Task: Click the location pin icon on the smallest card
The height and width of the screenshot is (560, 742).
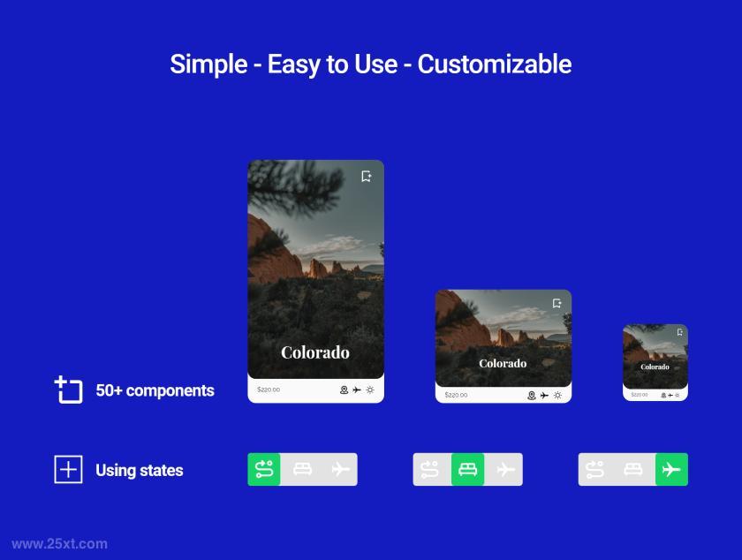Action: (663, 395)
